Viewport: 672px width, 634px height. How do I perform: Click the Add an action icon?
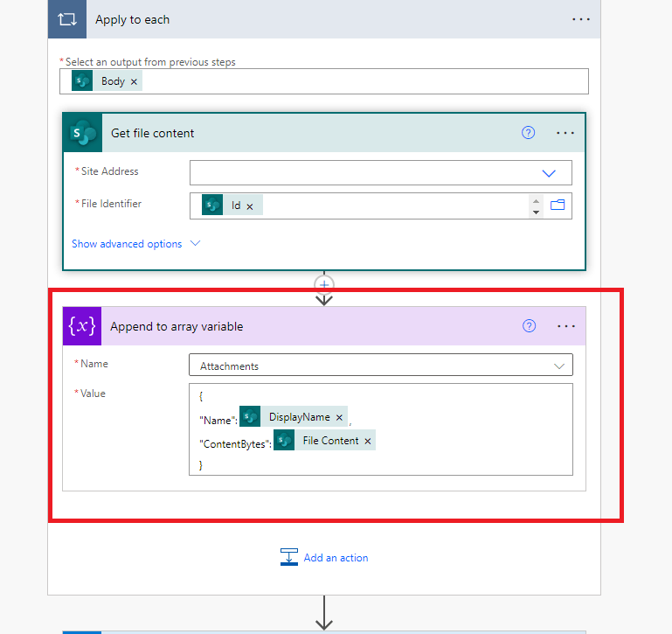(x=289, y=557)
